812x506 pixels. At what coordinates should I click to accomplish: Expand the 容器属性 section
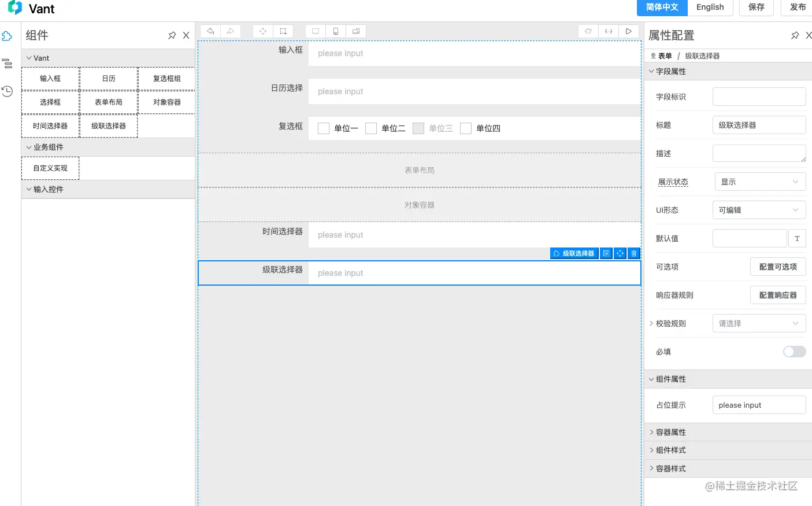click(728, 432)
